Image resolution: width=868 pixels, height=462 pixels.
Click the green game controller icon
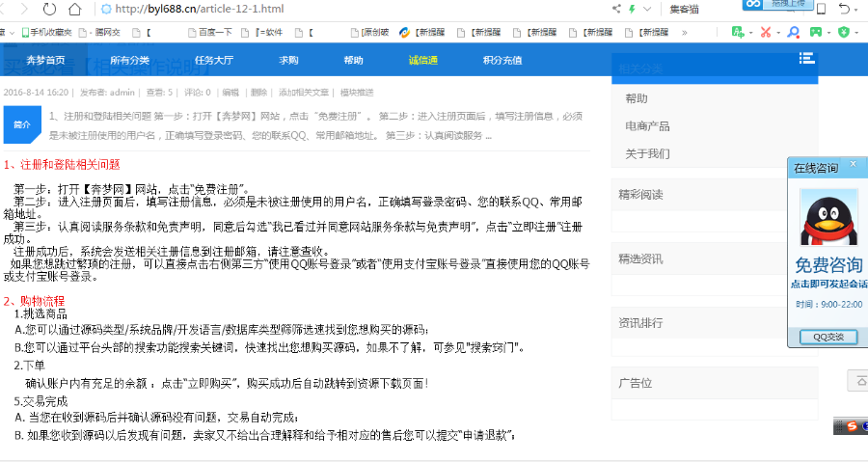[x=815, y=32]
